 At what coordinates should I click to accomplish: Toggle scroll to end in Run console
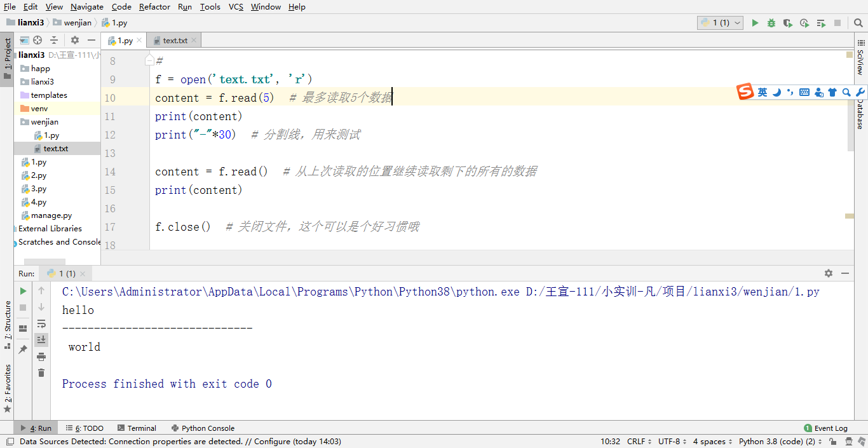tap(41, 340)
